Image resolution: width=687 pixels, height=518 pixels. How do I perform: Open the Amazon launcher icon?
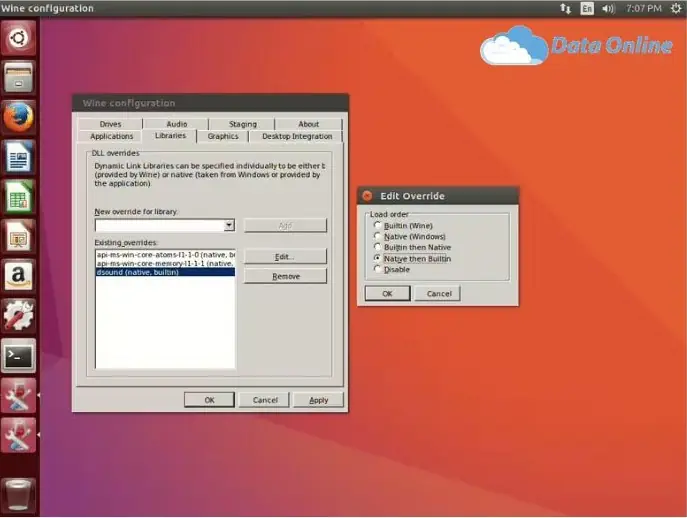click(18, 276)
